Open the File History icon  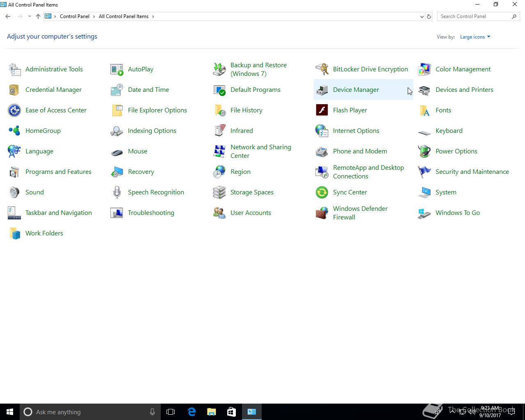(x=219, y=110)
